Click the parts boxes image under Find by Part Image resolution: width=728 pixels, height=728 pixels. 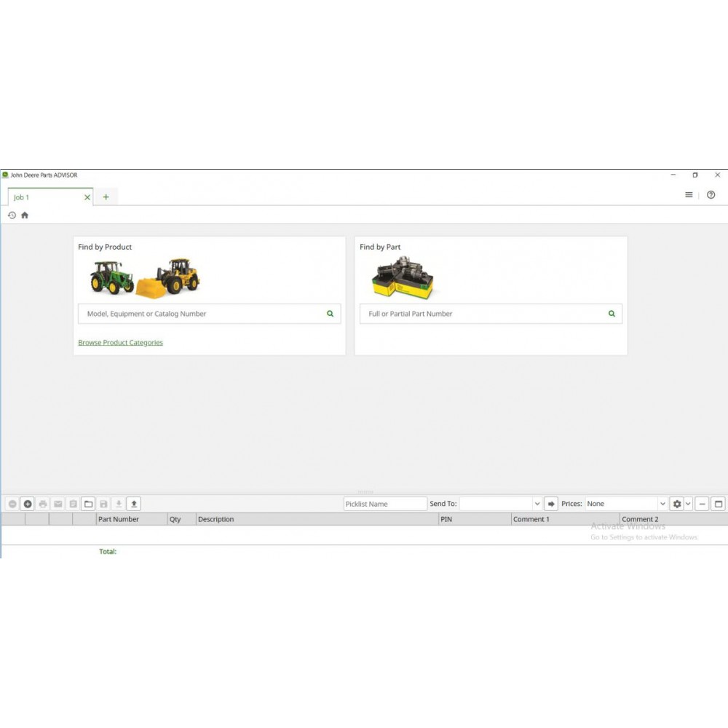402,278
